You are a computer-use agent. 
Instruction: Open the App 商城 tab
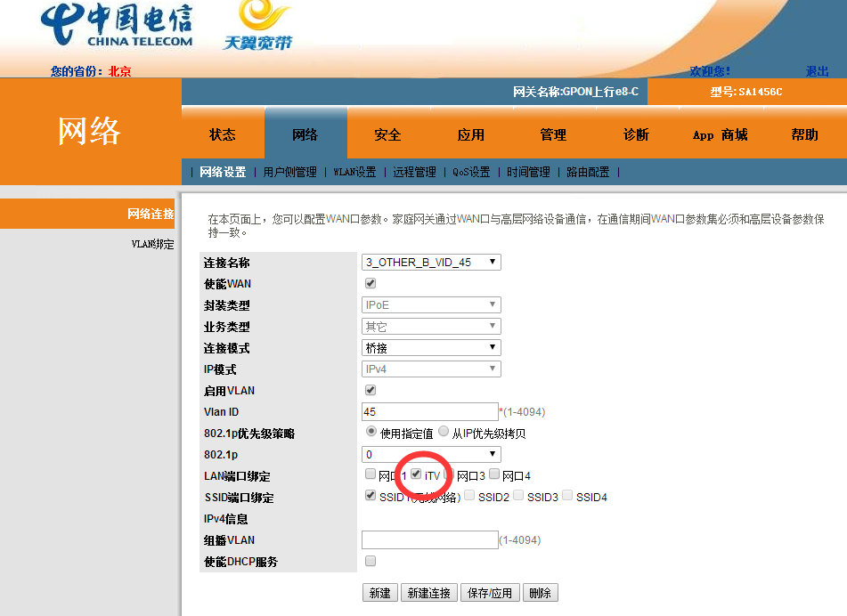[720, 134]
